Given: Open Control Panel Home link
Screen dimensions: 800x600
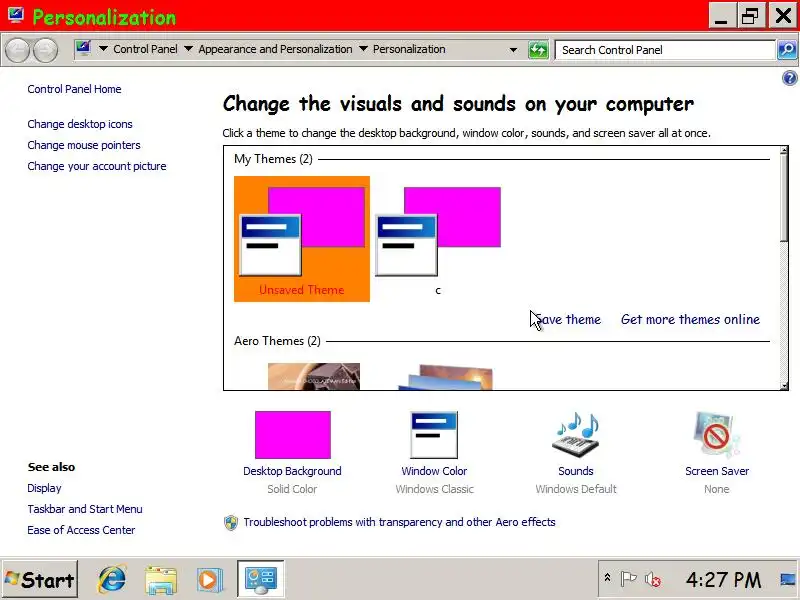Looking at the screenshot, I should tap(74, 89).
